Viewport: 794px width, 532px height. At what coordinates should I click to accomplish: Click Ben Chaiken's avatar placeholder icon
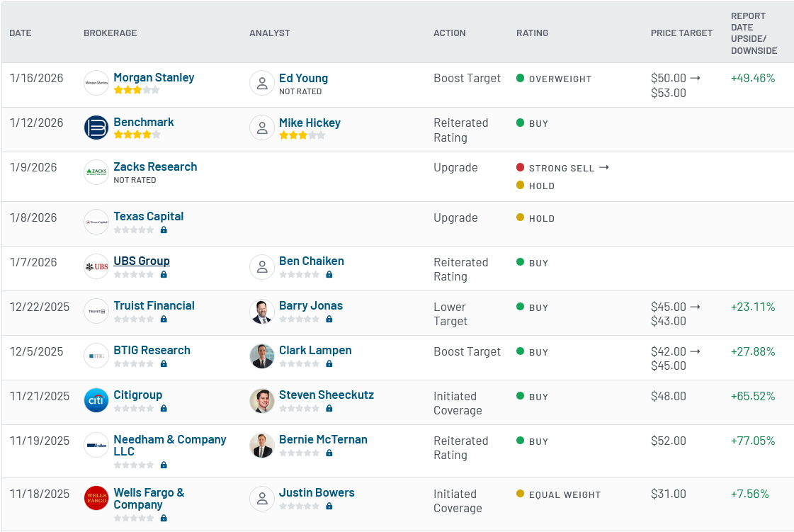pos(262,266)
